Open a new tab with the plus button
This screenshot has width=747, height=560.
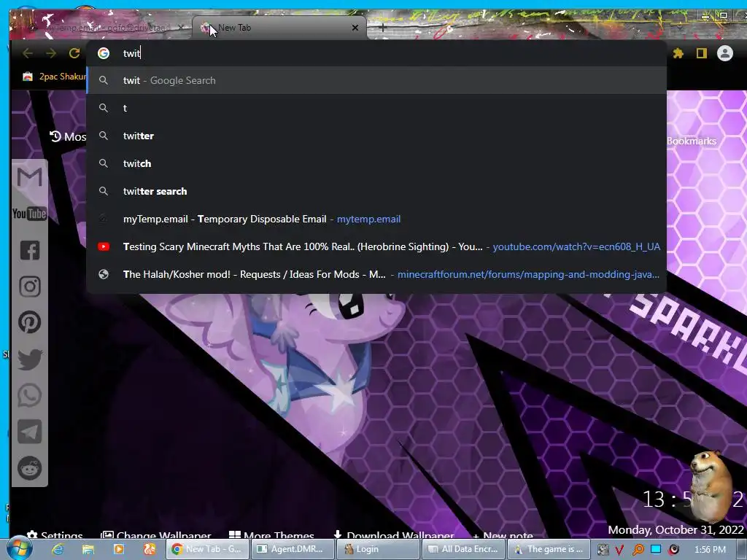pyautogui.click(x=382, y=28)
